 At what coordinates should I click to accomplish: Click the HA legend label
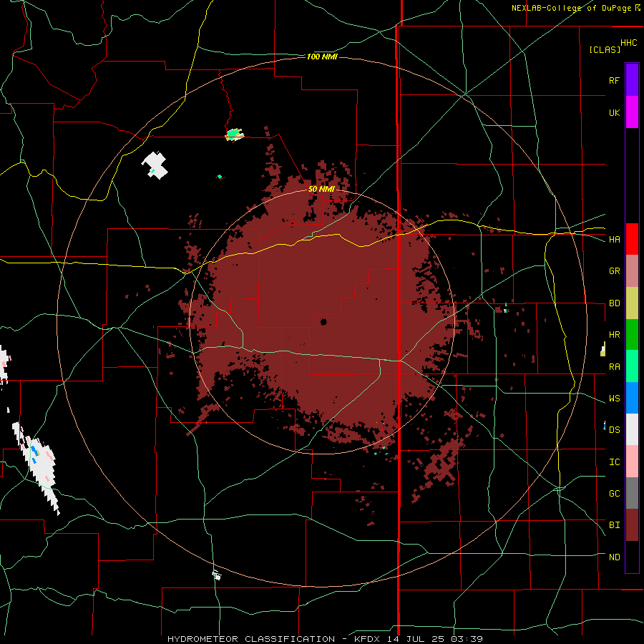pos(614,239)
